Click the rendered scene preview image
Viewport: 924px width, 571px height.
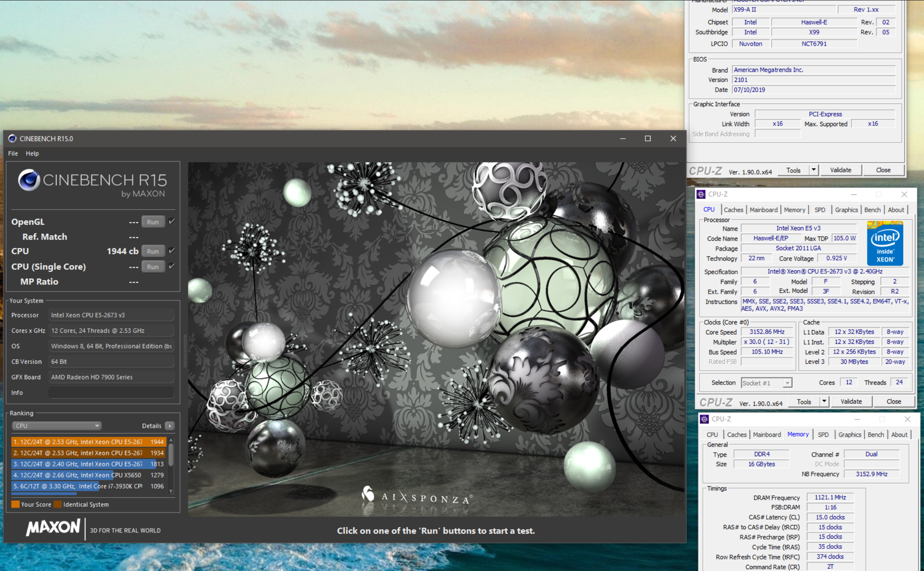(x=436, y=339)
